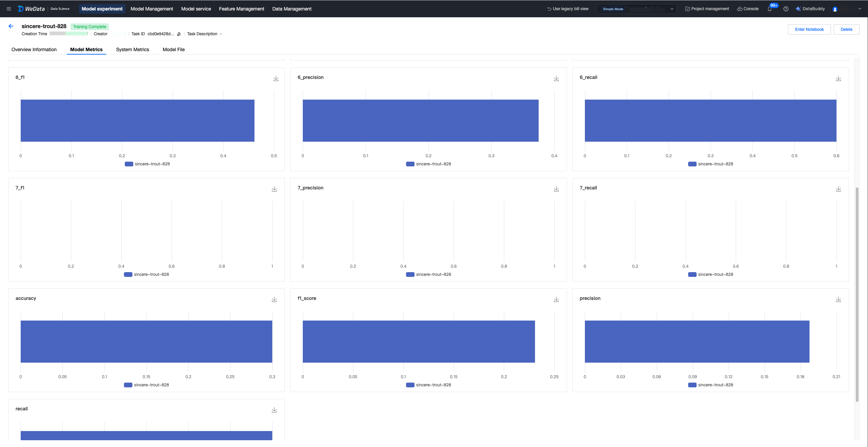Viewport: 868px width, 447px height.
Task: Open the Model Management menu
Action: [152, 9]
